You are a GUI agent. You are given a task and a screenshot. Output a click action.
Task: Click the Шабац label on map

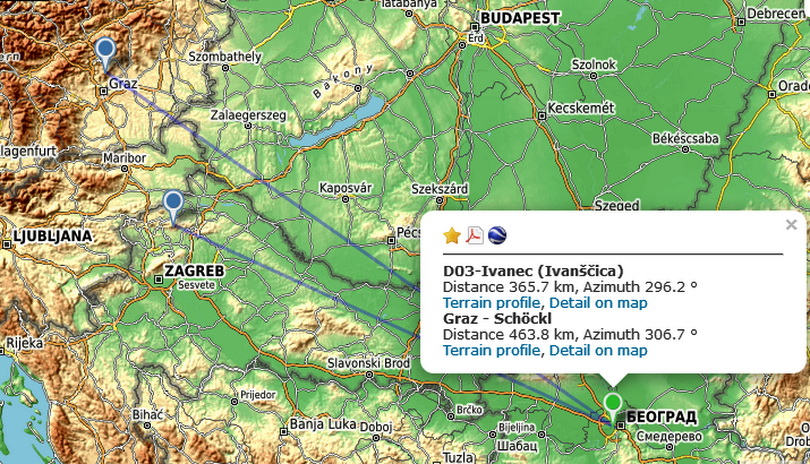click(x=517, y=445)
